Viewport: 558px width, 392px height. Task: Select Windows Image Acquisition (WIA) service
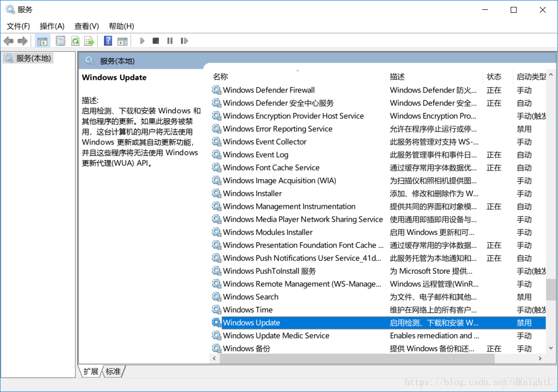tap(378, 180)
